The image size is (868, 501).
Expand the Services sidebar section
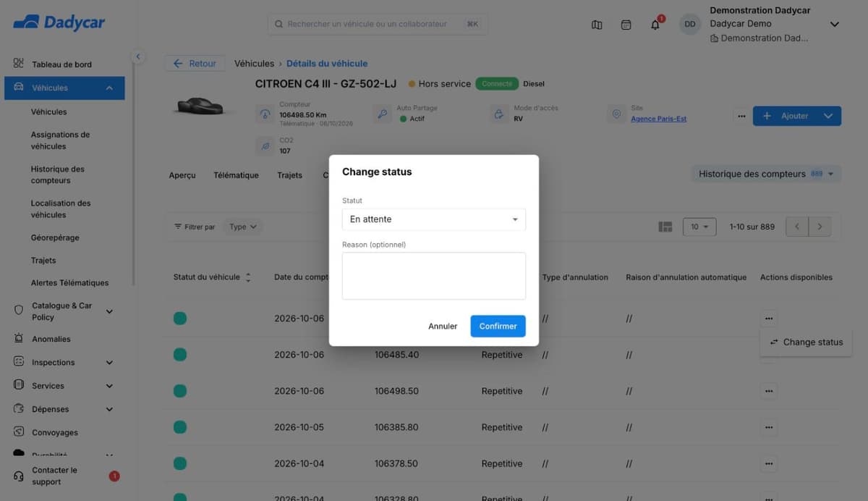click(x=110, y=386)
